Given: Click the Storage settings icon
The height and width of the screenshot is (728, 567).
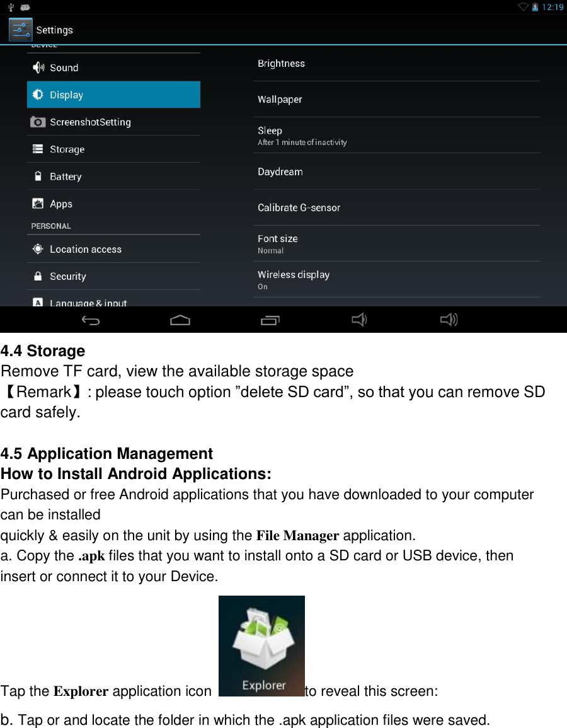Looking at the screenshot, I should [38, 149].
